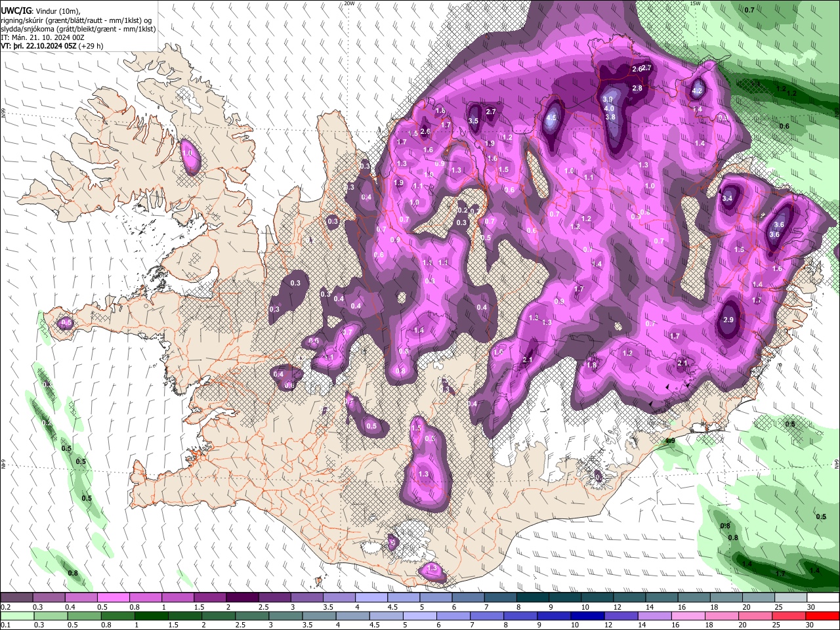Viewport: 840px width, 630px height.
Task: Select the white swatch after 30 in upper legend
Action: pos(823,597)
